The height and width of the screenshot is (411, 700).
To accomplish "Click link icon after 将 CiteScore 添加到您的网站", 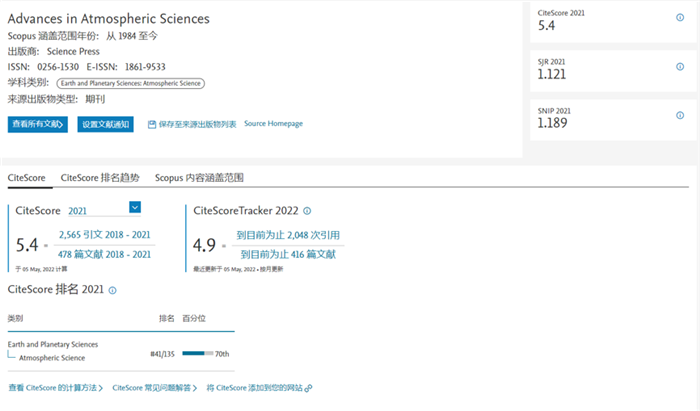I will click(x=309, y=388).
